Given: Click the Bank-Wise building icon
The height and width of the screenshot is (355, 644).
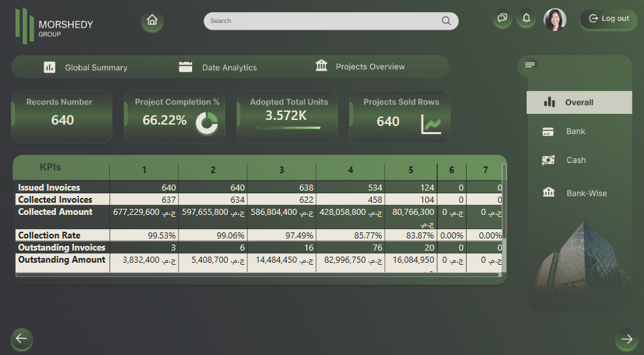Looking at the screenshot, I should click(548, 192).
